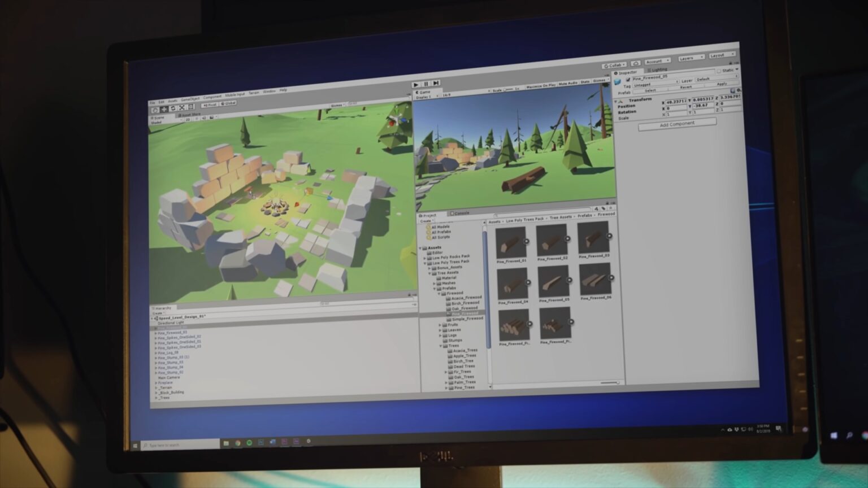Open Spotify from the Windows taskbar
Screen dimensions: 868x488
click(249, 443)
